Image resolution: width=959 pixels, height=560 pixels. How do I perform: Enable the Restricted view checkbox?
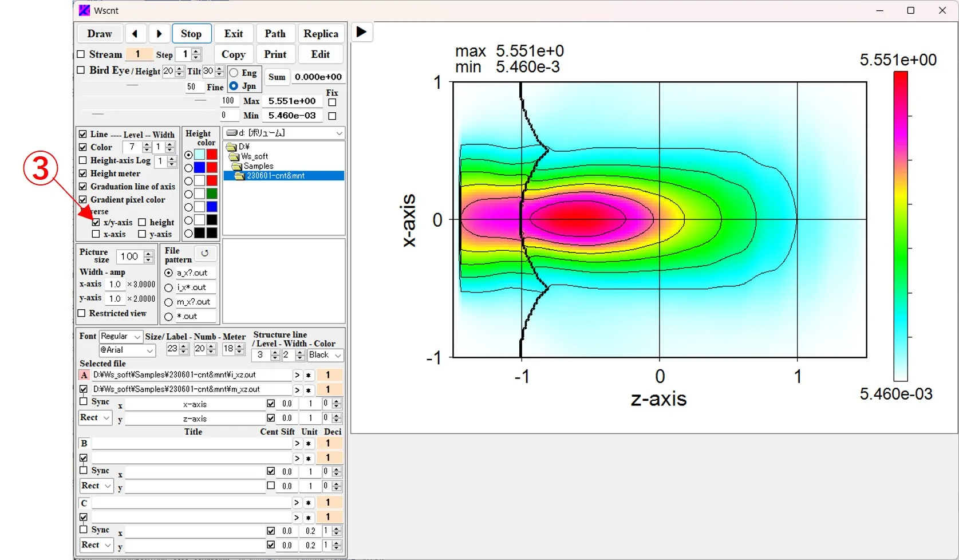click(81, 313)
